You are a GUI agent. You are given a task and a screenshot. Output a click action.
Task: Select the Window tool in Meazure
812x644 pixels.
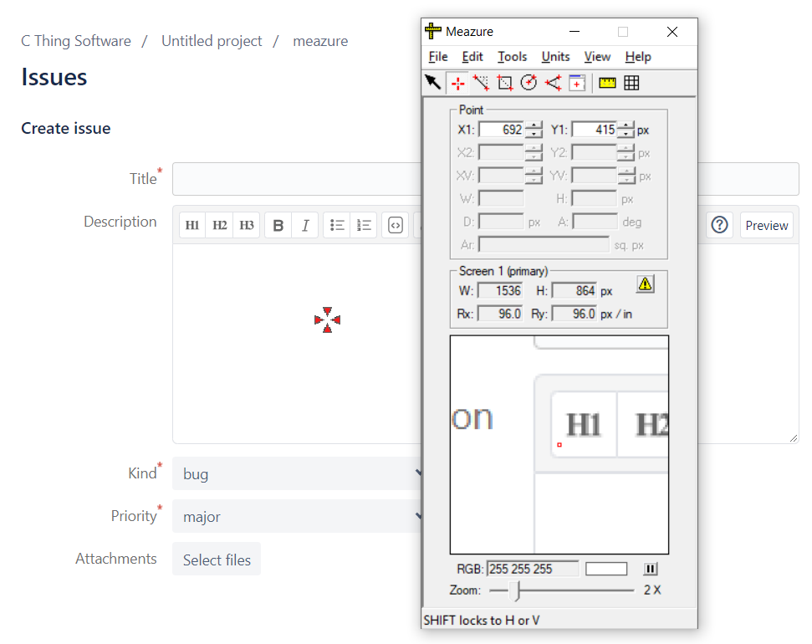[x=577, y=82]
